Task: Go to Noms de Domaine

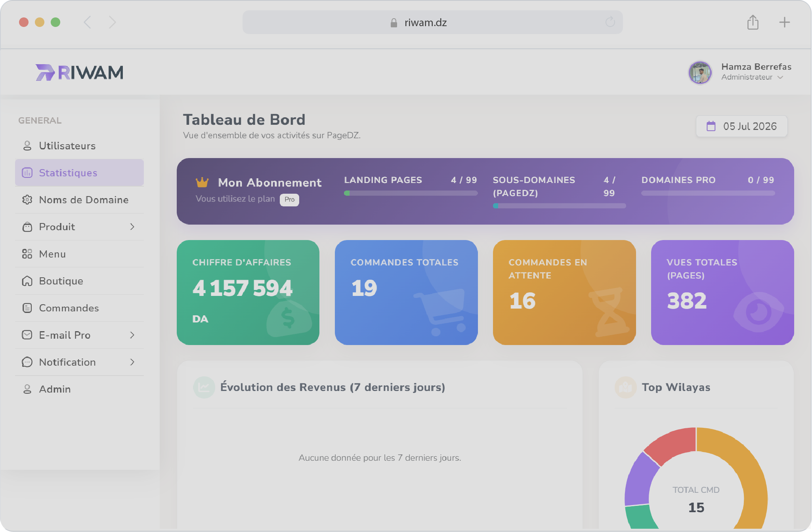Action: (79, 200)
